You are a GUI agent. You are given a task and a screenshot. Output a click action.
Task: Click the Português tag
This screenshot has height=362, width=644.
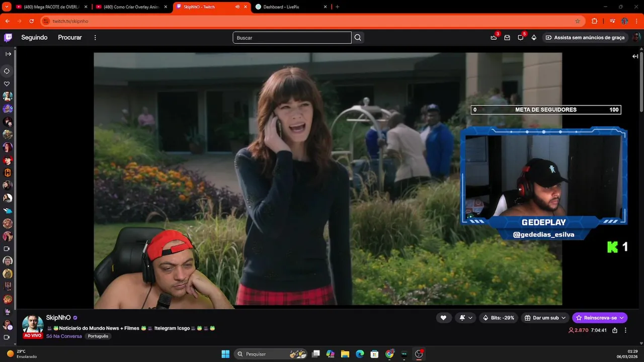coord(98,336)
